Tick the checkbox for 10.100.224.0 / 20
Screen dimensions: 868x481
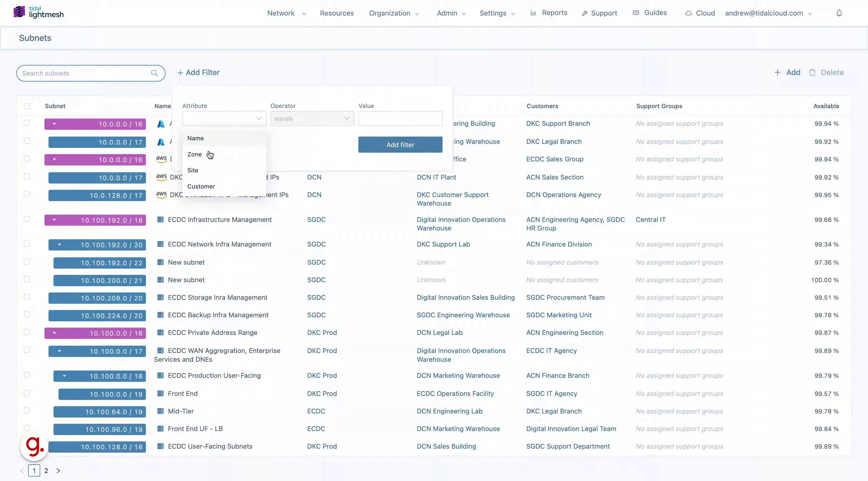point(27,314)
